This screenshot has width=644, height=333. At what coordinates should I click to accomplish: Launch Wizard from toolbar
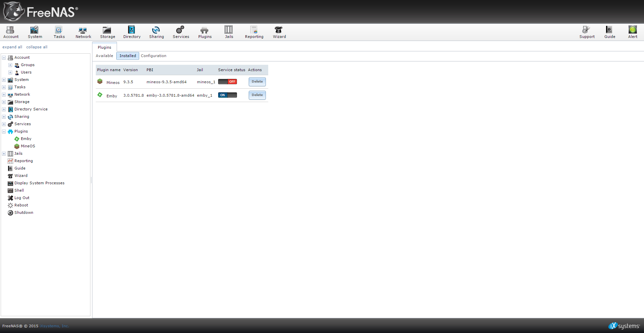tap(279, 32)
